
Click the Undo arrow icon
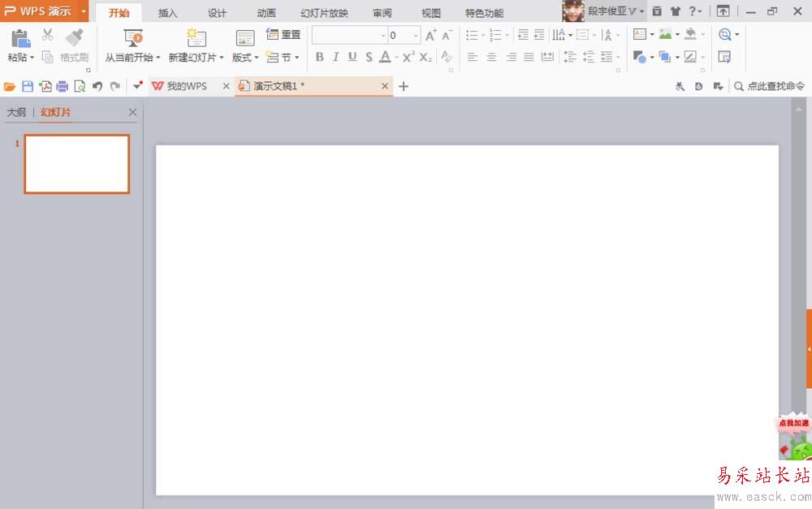[x=97, y=86]
